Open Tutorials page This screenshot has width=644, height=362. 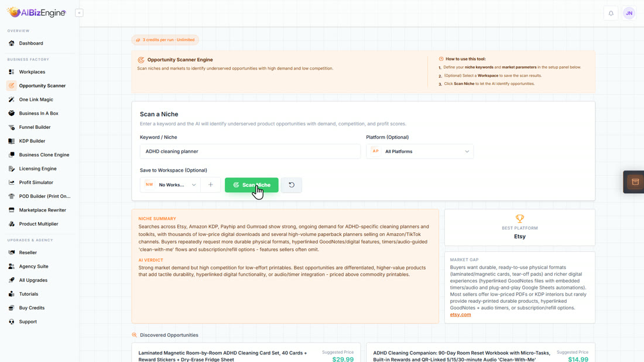tap(28, 294)
